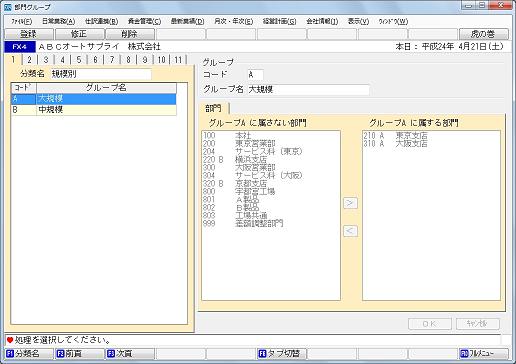Click the FX4 logo badge
This screenshot has height=364, width=516.
tap(20, 47)
